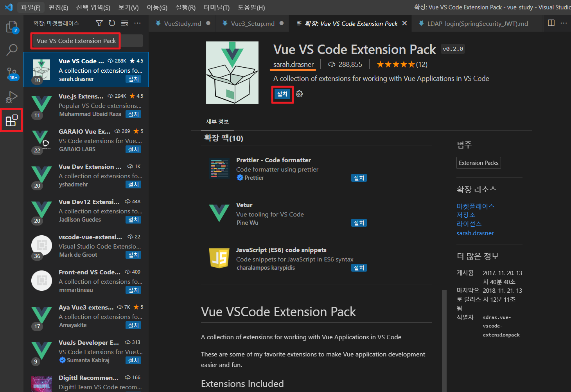Install the Vetur extension
The image size is (571, 392).
coord(359,223)
